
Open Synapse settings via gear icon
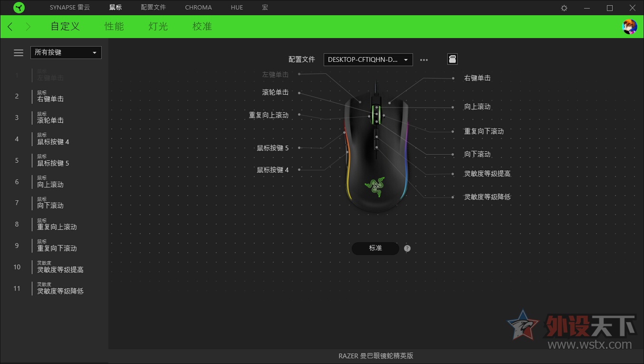(564, 8)
